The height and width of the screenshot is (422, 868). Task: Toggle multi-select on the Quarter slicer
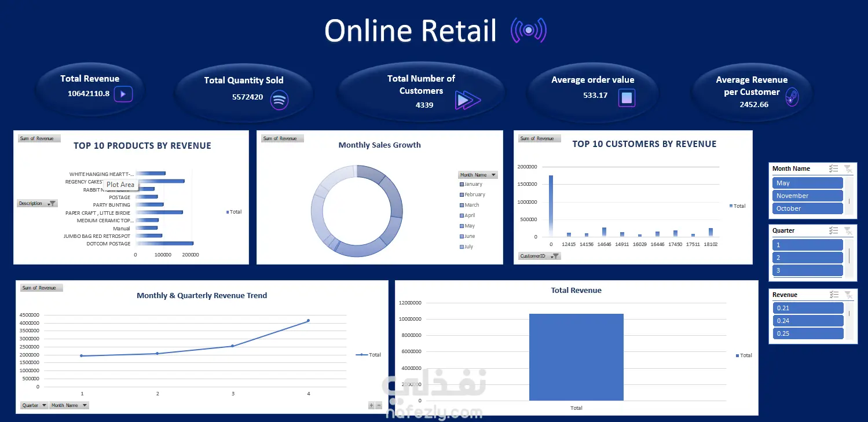click(x=833, y=230)
